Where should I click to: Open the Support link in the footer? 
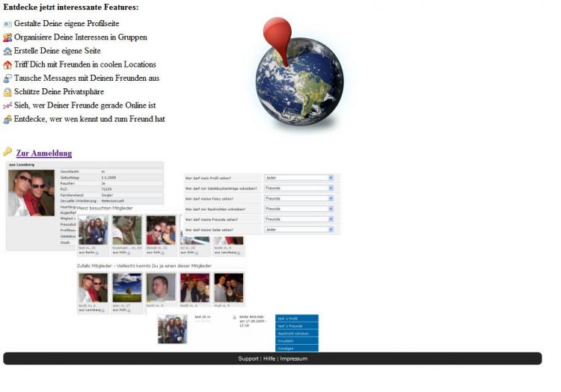tap(248, 358)
